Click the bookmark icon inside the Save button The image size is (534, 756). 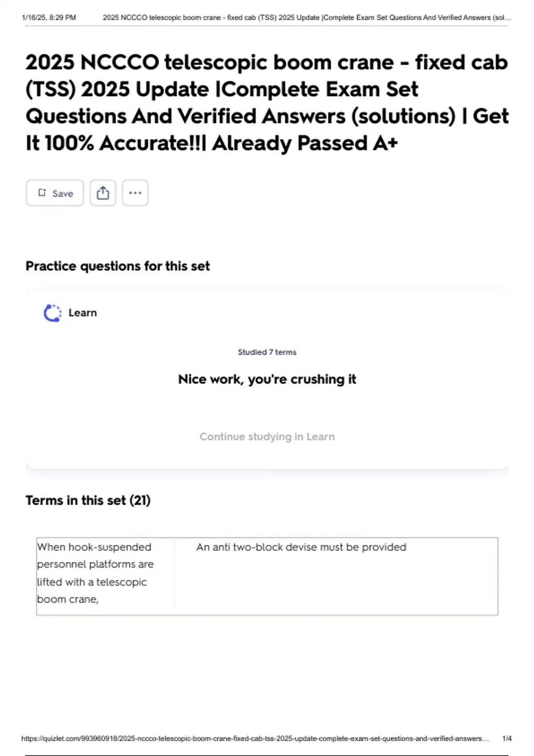(x=42, y=193)
